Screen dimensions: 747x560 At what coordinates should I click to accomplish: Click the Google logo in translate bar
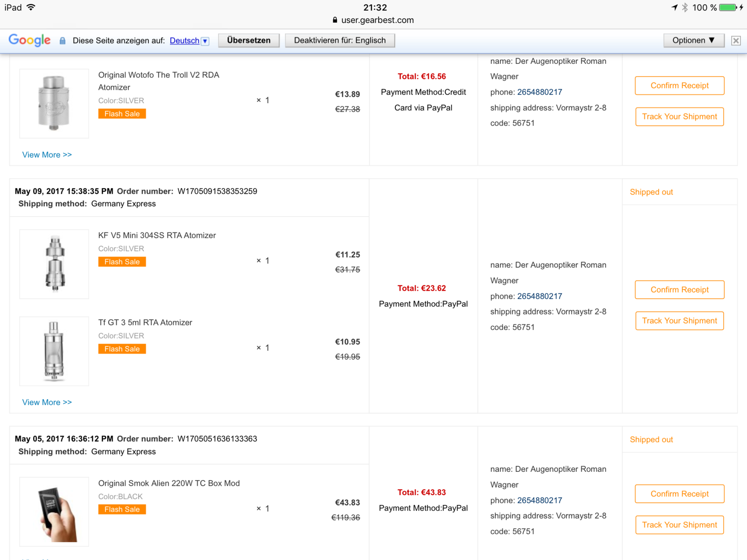29,40
